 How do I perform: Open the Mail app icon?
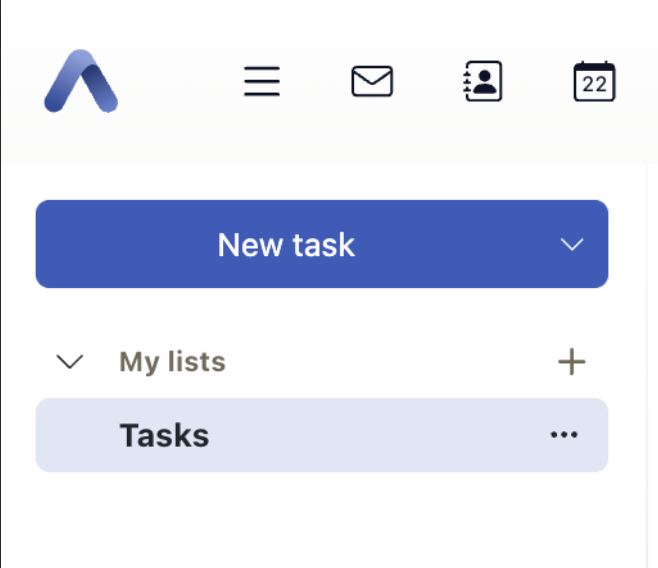[372, 81]
